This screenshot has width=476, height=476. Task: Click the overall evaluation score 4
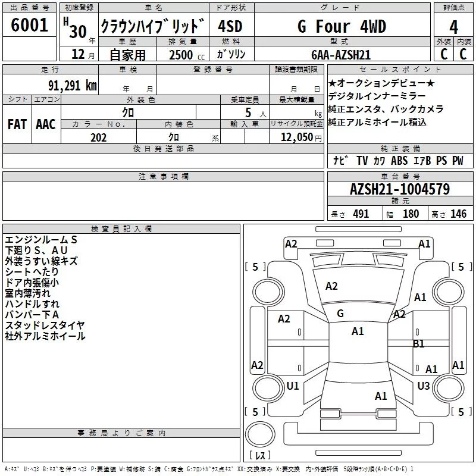pos(453,27)
